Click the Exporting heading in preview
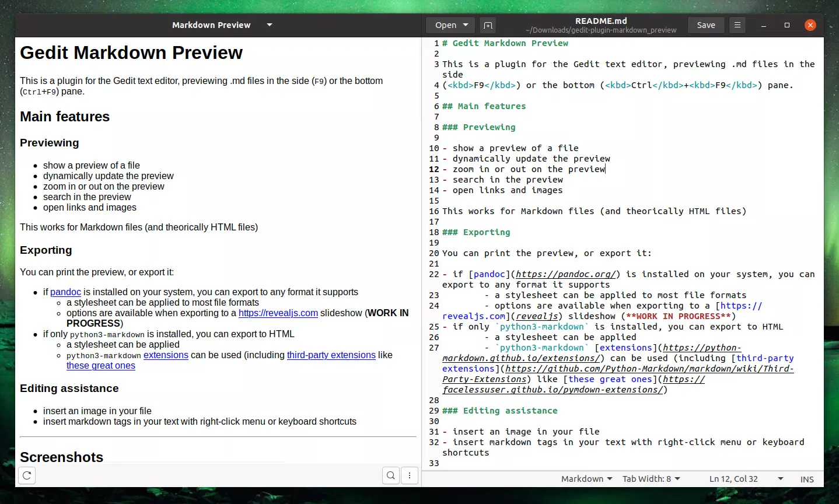The image size is (839, 504). pyautogui.click(x=46, y=250)
